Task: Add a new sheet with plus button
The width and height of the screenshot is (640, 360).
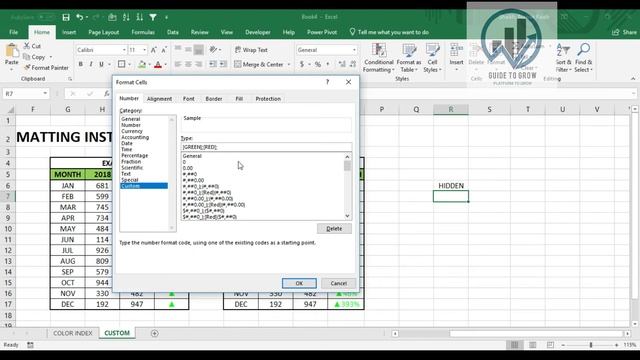Action: (x=154, y=333)
